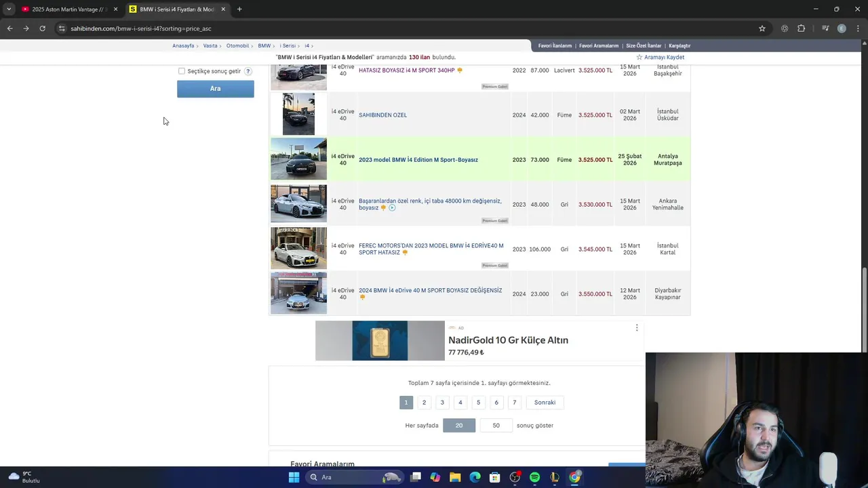The image size is (868, 488).
Task: Open the gold bar ad thumbnail
Action: click(380, 341)
